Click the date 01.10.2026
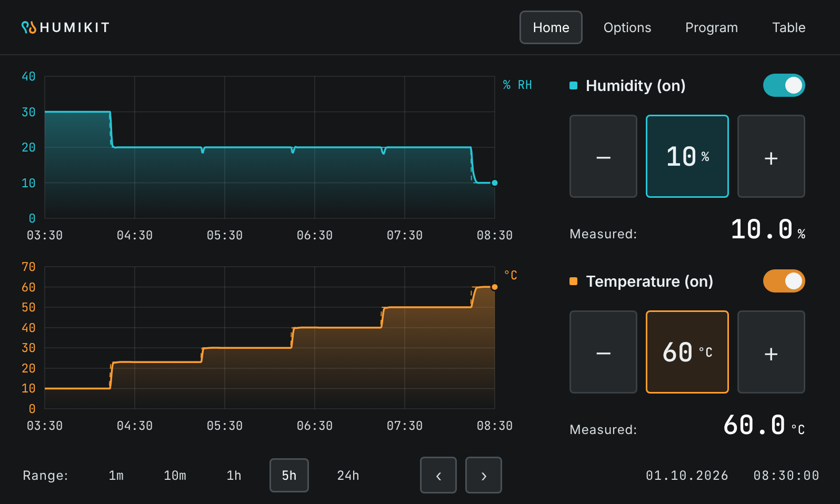This screenshot has height=504, width=840. pyautogui.click(x=687, y=476)
